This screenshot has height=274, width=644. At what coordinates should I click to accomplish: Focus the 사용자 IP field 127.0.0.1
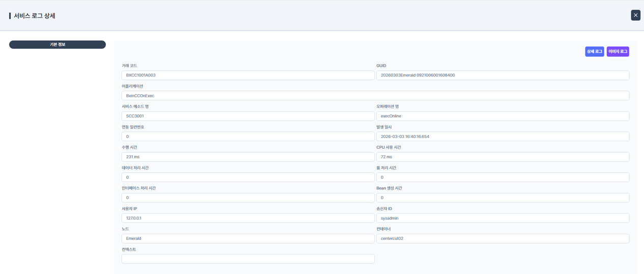[x=248, y=218]
